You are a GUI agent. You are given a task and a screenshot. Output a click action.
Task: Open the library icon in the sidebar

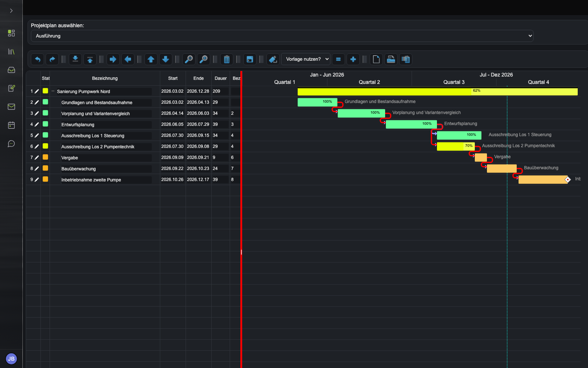pyautogui.click(x=11, y=52)
